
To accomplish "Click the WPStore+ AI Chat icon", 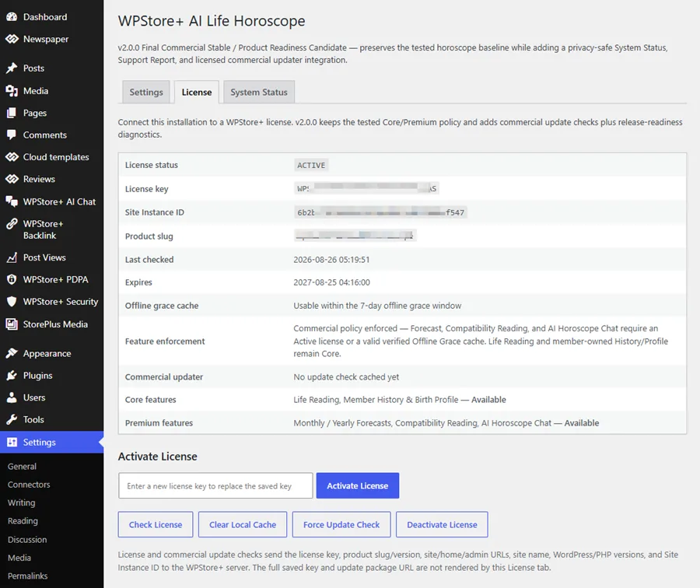I will click(x=12, y=201).
